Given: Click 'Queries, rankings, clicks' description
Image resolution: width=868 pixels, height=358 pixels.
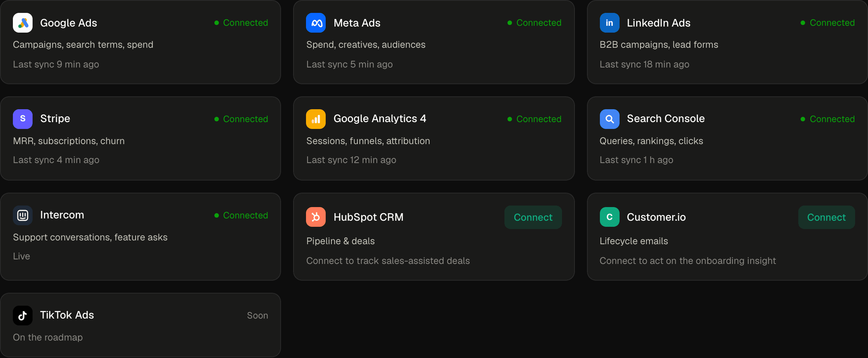Looking at the screenshot, I should click(651, 141).
